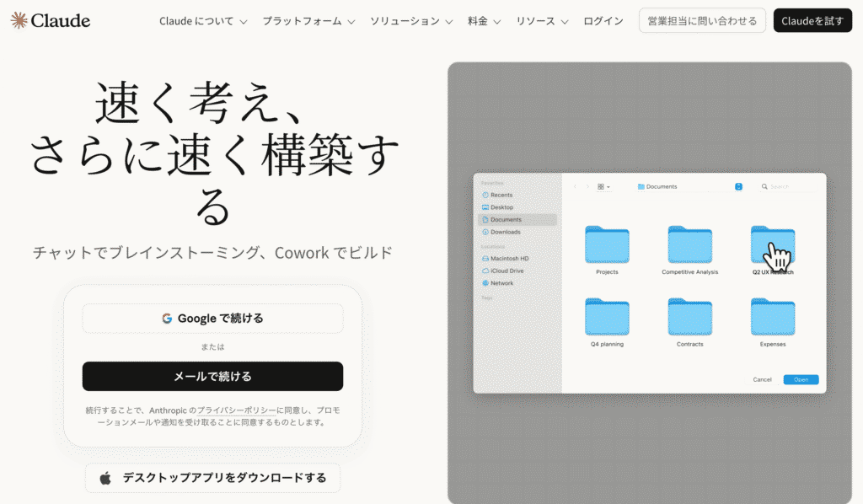Click the メールで続ける button

213,377
